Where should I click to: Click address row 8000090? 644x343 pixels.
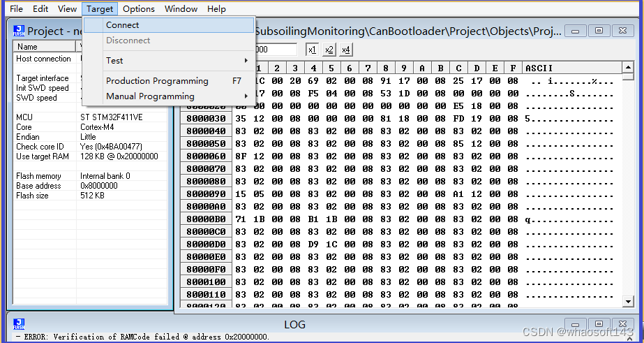[207, 194]
